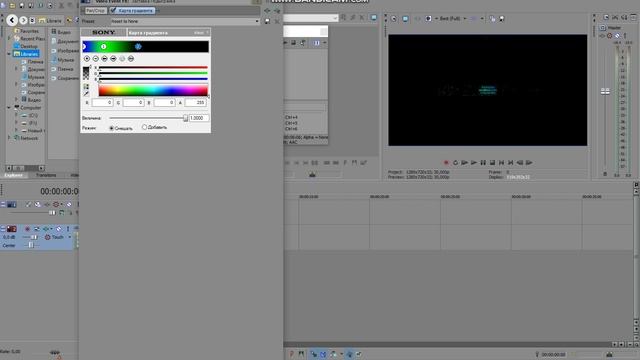Toggle the gradient map effect checkbox
The width and height of the screenshot is (640, 360).
(113, 10)
